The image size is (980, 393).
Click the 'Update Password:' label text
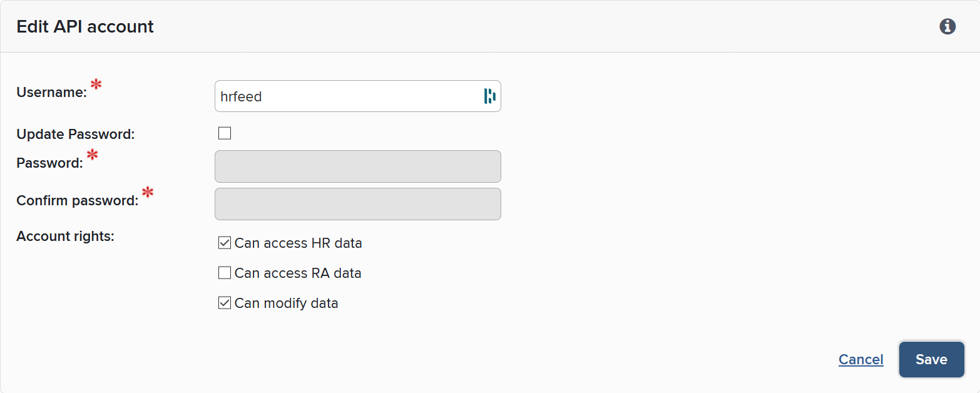click(75, 134)
